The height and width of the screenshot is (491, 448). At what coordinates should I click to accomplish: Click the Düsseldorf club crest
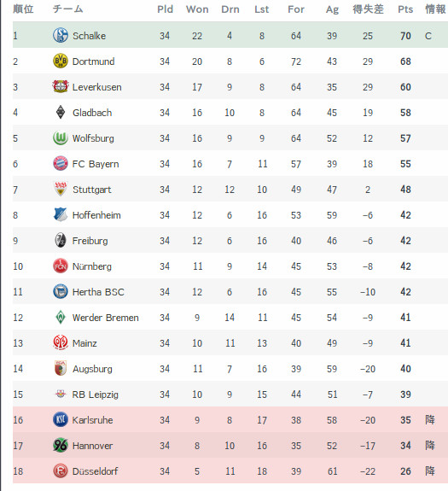coord(61,471)
